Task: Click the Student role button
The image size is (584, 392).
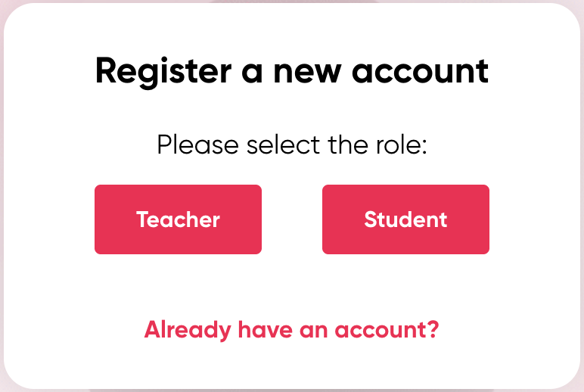Action: (x=405, y=219)
